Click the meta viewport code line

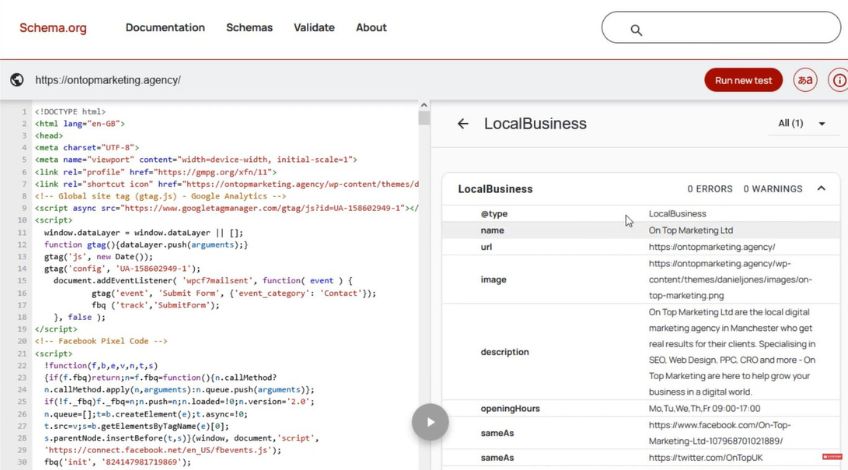(196, 160)
